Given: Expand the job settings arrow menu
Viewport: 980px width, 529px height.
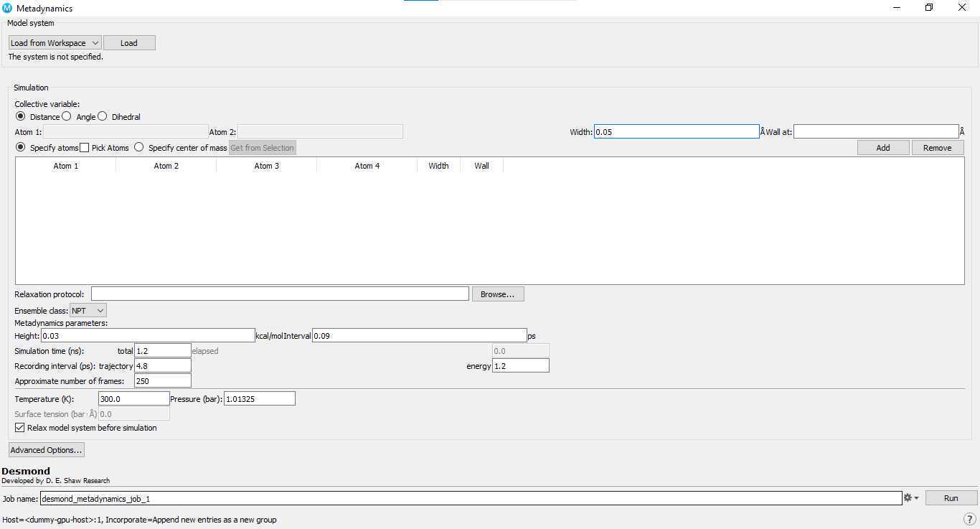Looking at the screenshot, I should pyautogui.click(x=917, y=498).
